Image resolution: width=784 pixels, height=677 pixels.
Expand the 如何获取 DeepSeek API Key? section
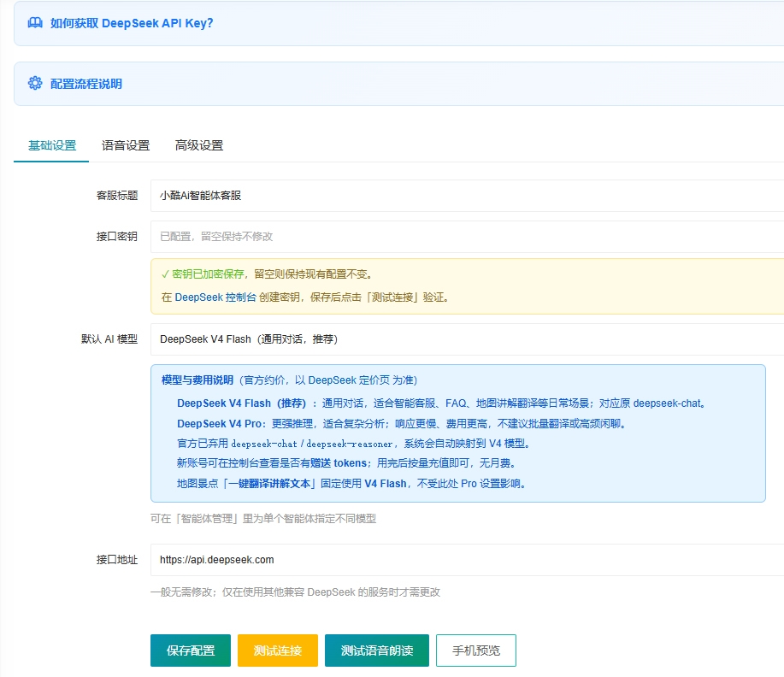point(398,23)
